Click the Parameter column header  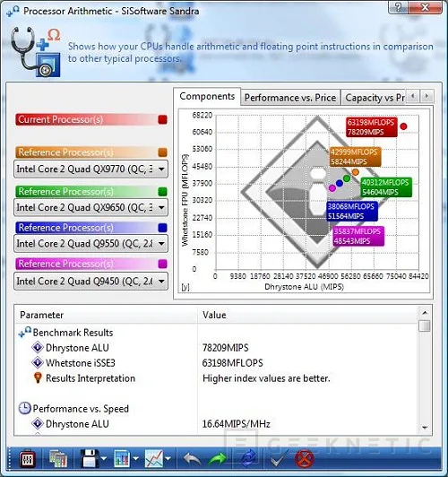coord(107,315)
